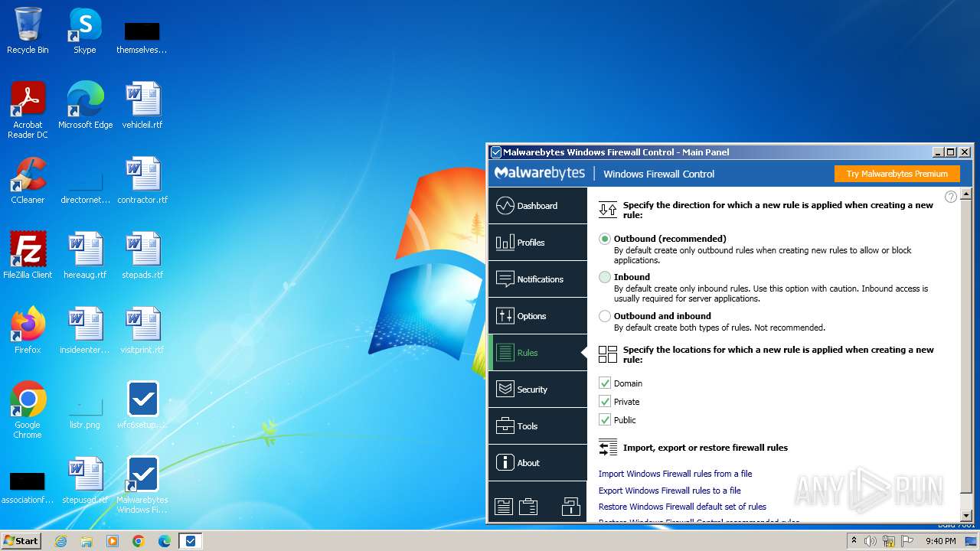Viewport: 980px width, 551px height.
Task: Show the About section
Action: (537, 463)
